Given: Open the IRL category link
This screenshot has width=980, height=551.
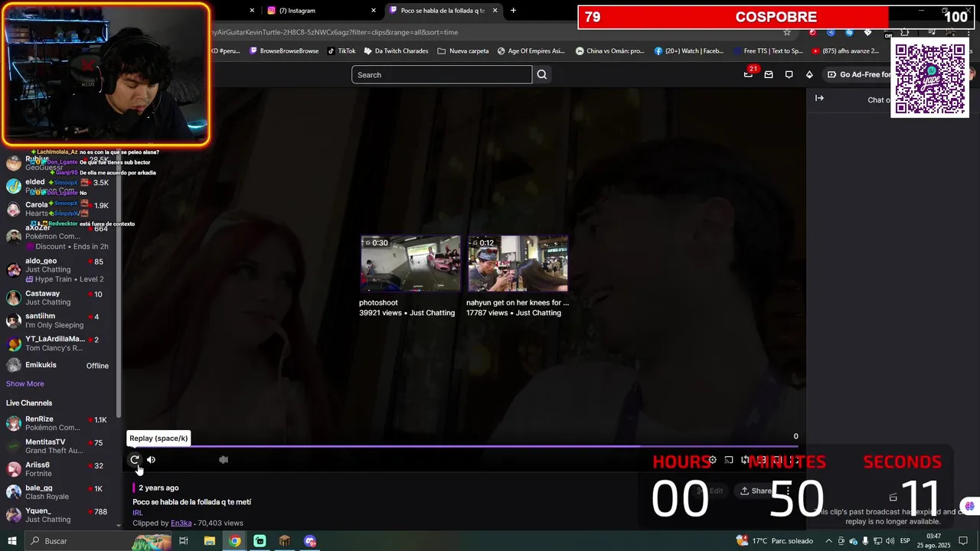Looking at the screenshot, I should click(x=138, y=513).
